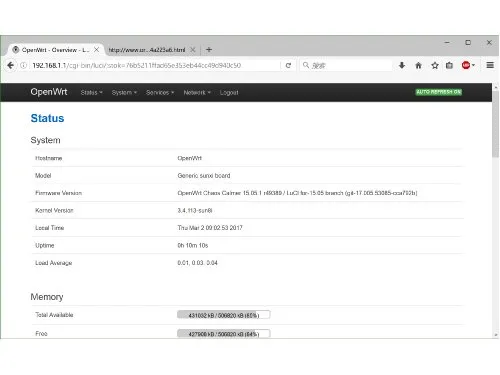This screenshot has height=375, width=500.
Task: Click the scrollbar down arrow
Action: (496, 334)
